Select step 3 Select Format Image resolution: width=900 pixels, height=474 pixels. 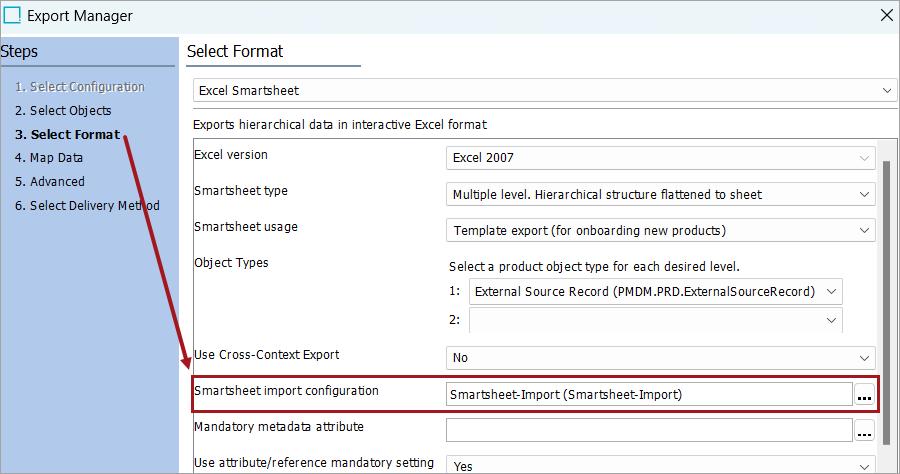[67, 134]
